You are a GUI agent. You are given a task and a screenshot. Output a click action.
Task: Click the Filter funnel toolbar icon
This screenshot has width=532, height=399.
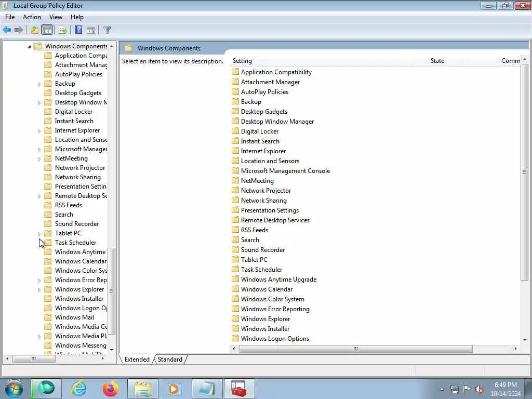pos(107,30)
